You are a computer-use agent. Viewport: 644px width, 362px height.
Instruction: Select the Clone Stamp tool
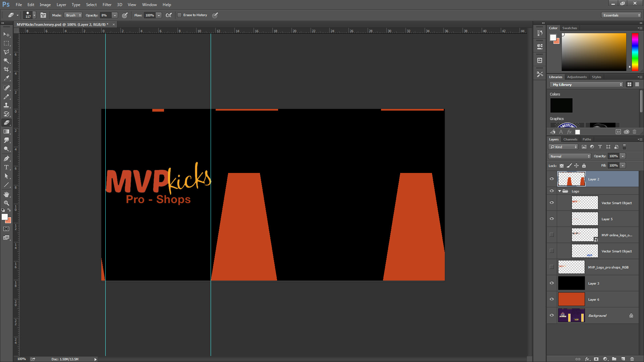click(6, 105)
